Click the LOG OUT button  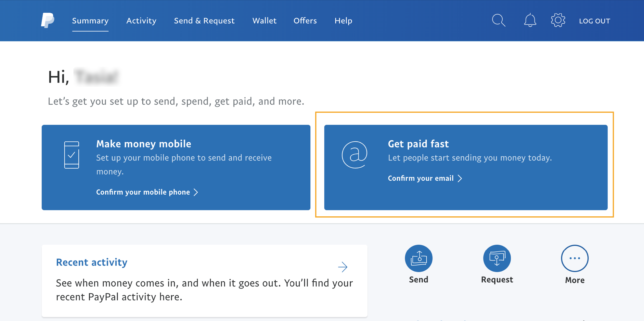click(595, 21)
